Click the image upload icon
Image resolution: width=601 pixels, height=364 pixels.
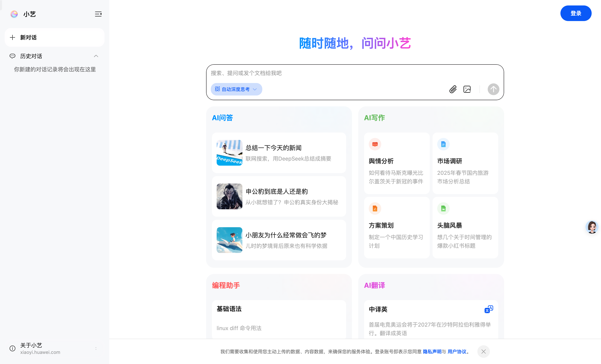click(x=467, y=89)
